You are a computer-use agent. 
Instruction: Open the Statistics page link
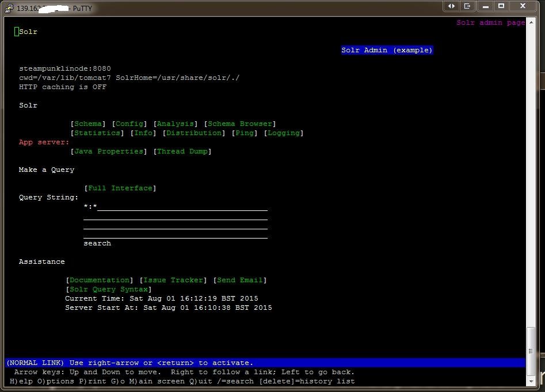(97, 133)
